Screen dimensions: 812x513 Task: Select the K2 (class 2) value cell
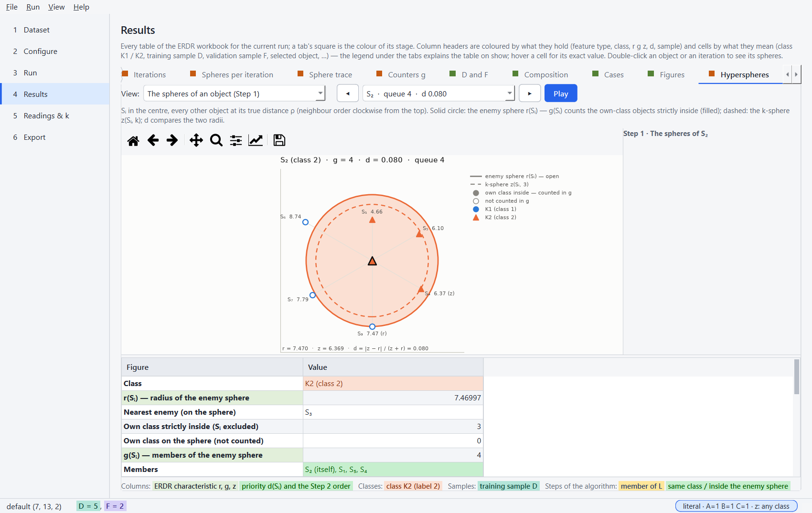point(393,383)
